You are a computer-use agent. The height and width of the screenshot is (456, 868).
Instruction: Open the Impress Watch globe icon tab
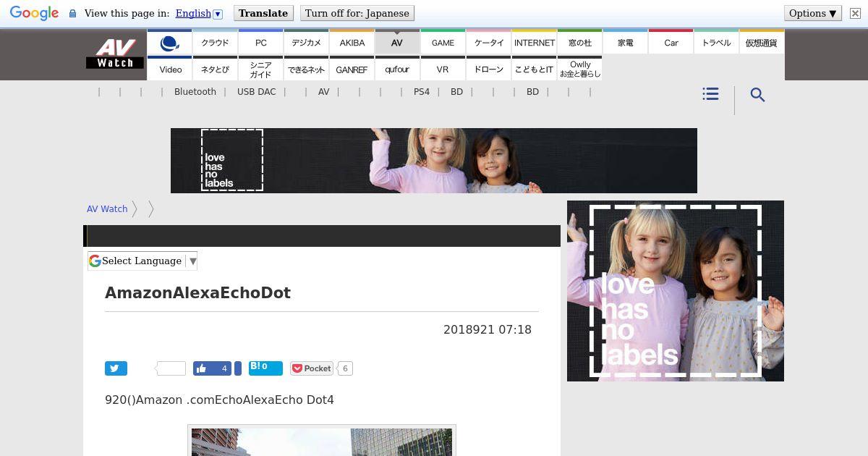(x=170, y=42)
